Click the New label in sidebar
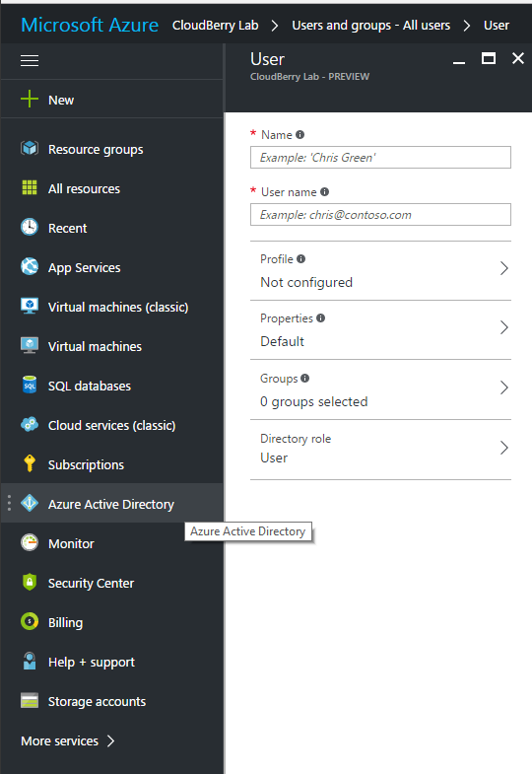532x774 pixels. coord(61,100)
